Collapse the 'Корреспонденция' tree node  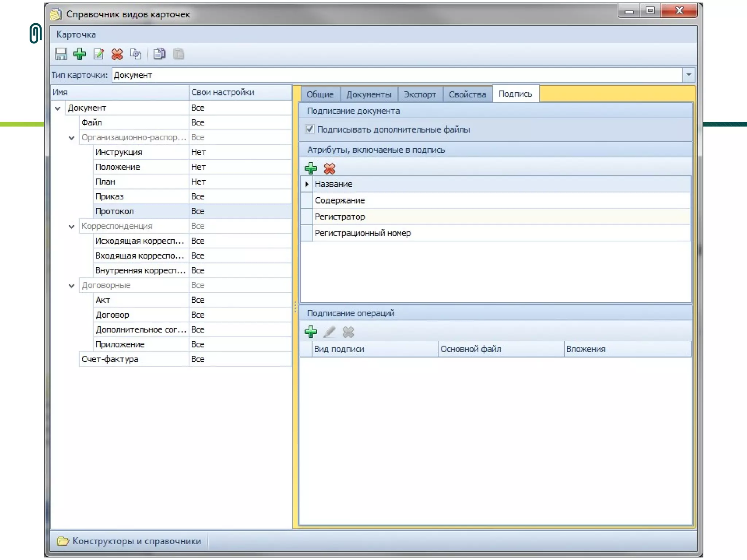(71, 226)
